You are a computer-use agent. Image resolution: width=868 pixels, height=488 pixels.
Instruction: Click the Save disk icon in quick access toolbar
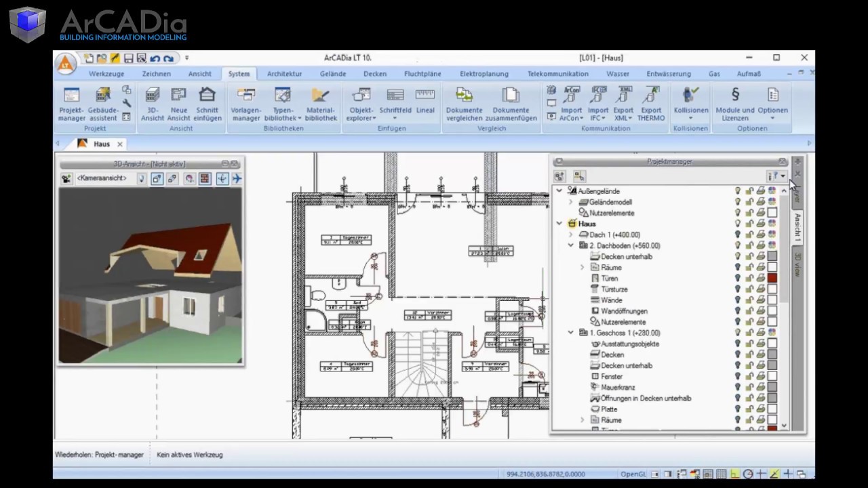pos(128,58)
